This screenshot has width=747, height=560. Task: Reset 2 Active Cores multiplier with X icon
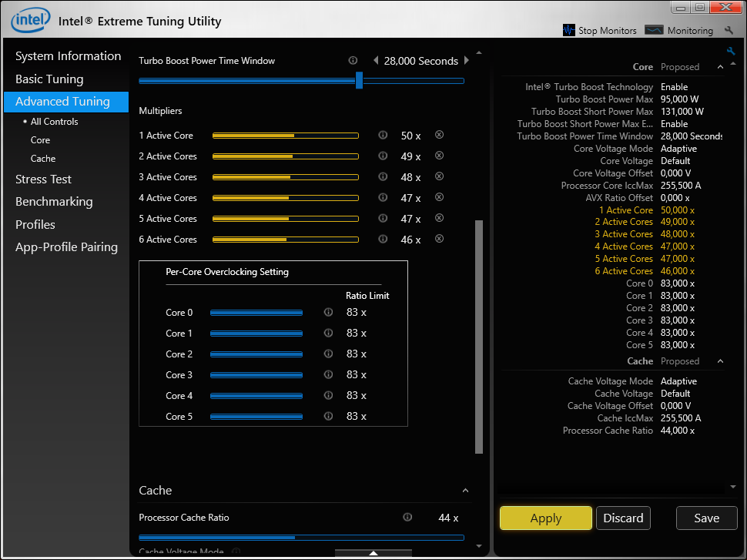[439, 156]
